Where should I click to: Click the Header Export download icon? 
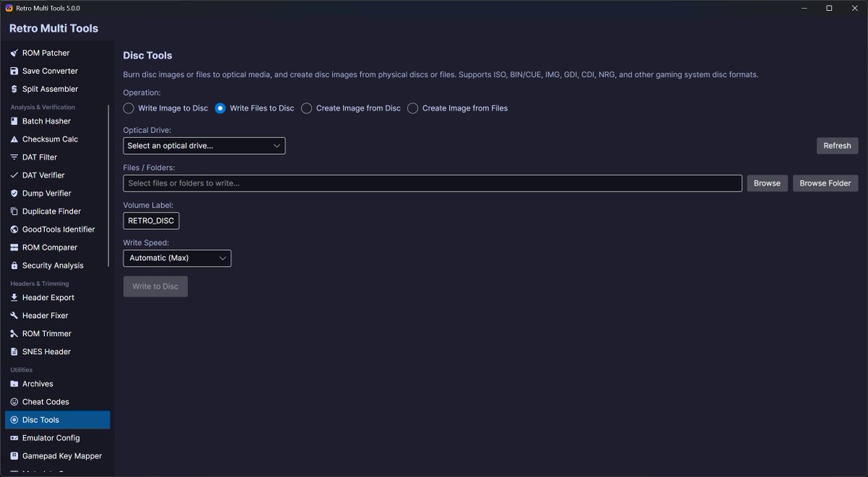point(14,297)
